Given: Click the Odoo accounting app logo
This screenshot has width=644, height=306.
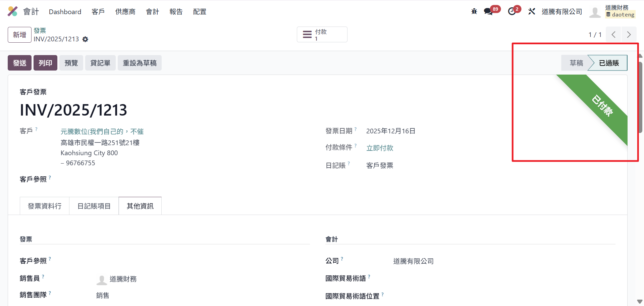Looking at the screenshot, I should coord(12,11).
